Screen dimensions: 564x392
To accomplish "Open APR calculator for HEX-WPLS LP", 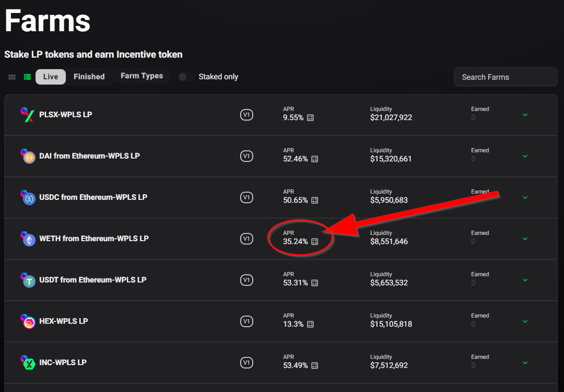I will [310, 324].
